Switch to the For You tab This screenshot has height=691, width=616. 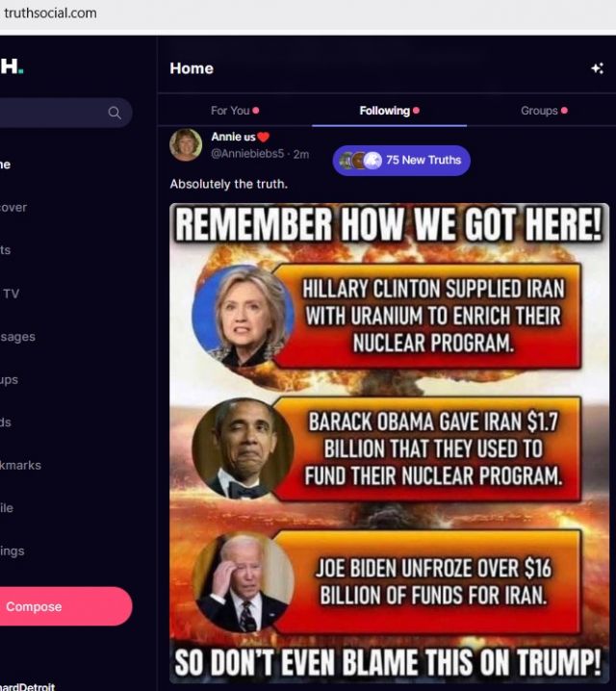tap(235, 111)
